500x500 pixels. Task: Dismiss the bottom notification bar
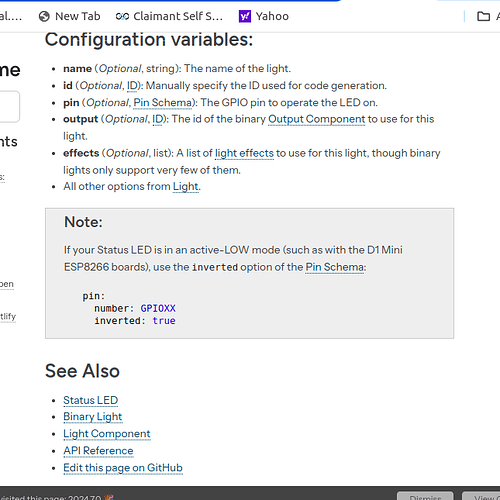[x=425, y=496]
